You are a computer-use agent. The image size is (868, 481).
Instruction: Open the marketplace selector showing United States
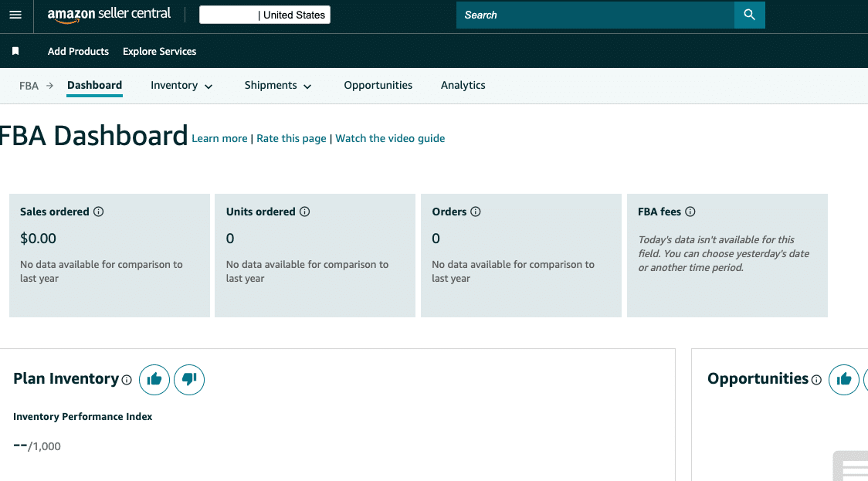pos(265,15)
